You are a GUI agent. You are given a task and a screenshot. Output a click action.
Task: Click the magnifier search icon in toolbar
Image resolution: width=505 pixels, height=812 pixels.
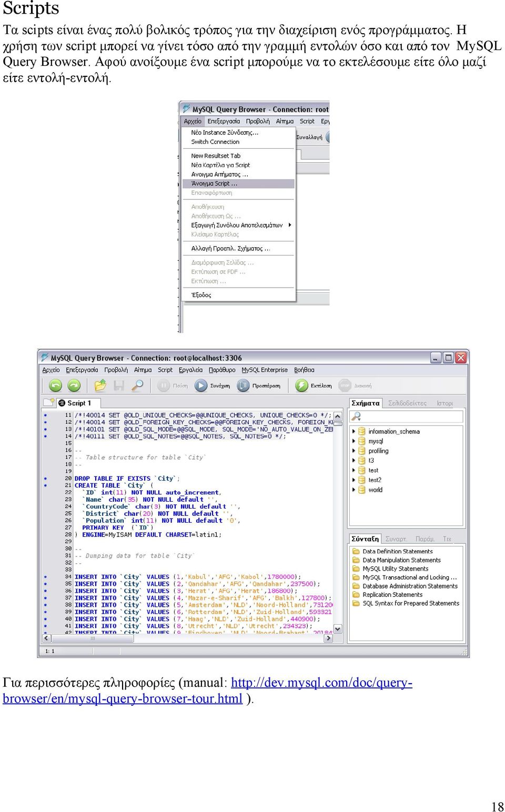[137, 385]
